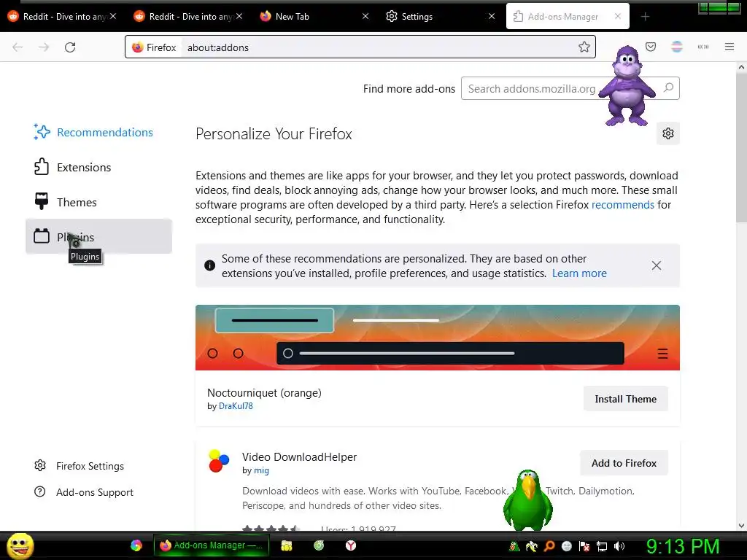Click the round gray tray icon
Image resolution: width=747 pixels, height=560 pixels.
pos(566,546)
